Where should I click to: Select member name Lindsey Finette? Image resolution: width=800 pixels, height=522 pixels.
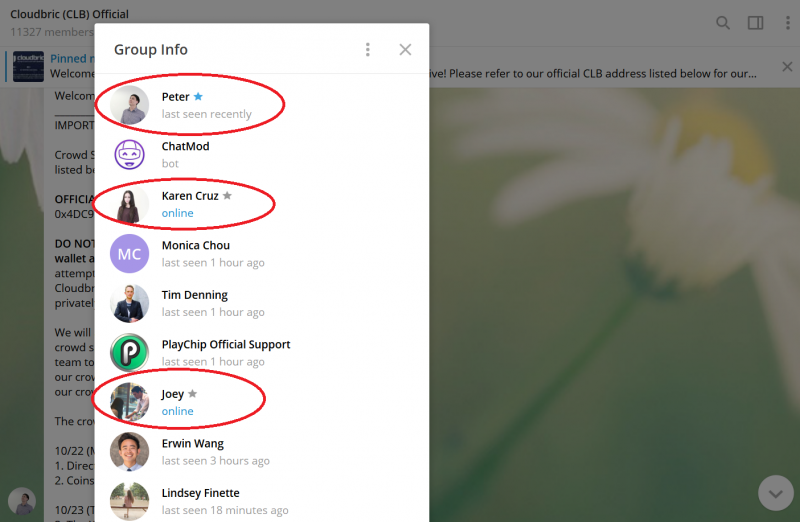(x=200, y=493)
